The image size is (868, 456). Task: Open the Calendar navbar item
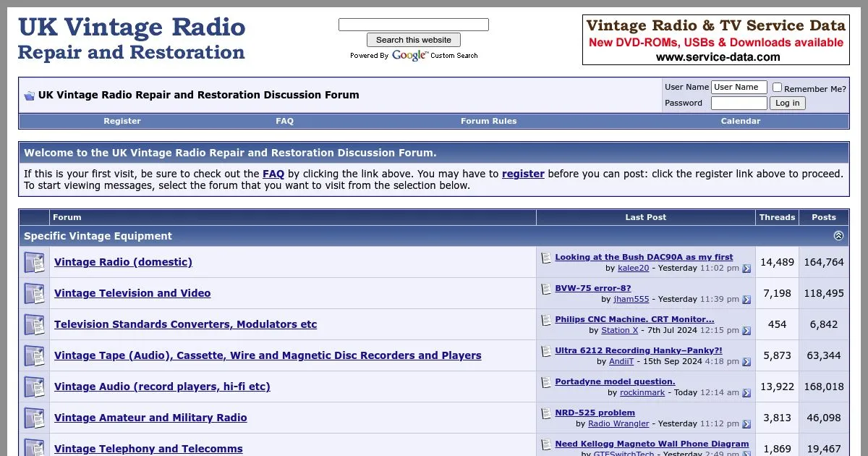pyautogui.click(x=741, y=121)
